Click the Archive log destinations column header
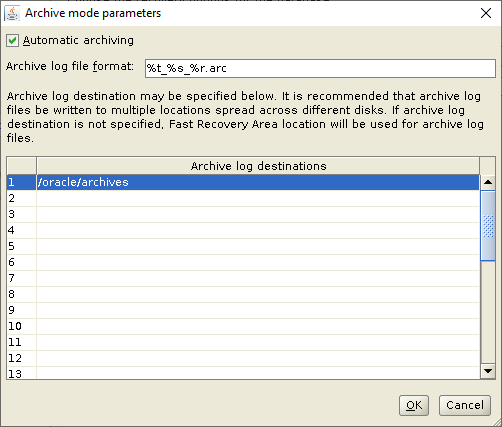 click(x=258, y=166)
